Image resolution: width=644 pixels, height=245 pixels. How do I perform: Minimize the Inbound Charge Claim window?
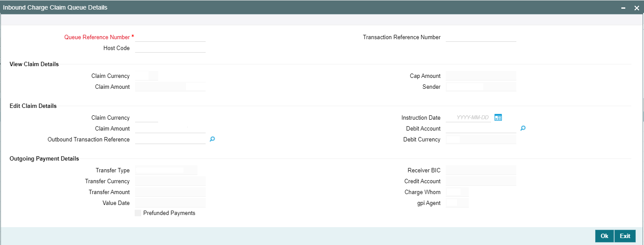[x=624, y=8]
